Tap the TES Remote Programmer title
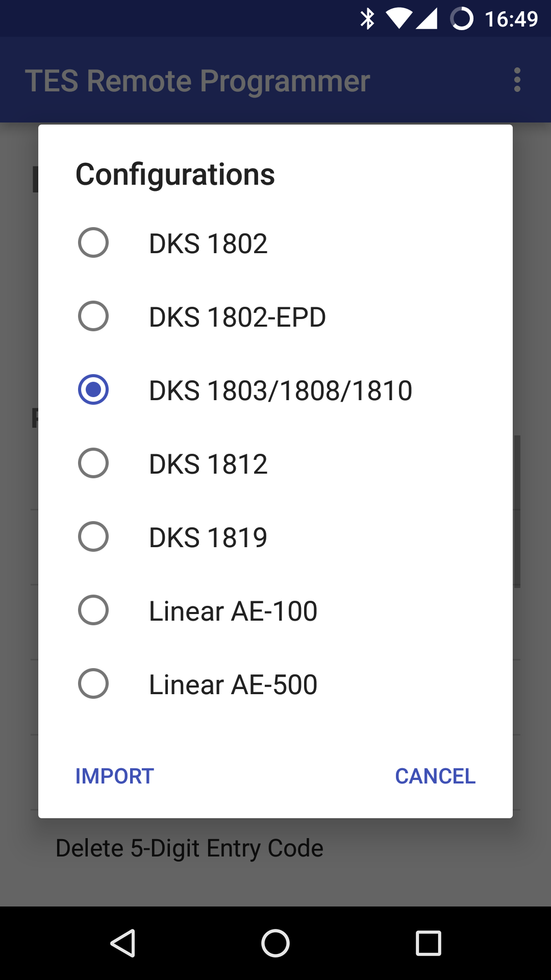Viewport: 551px width, 980px height. point(197,81)
